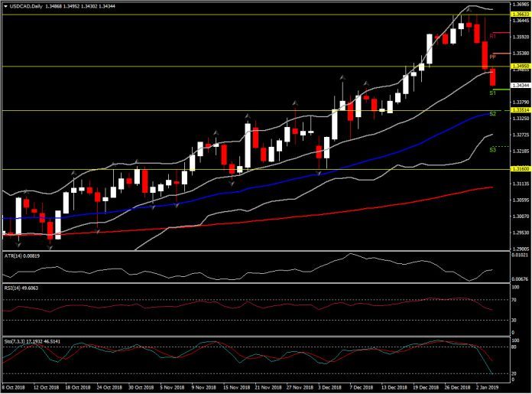Click the 7 Dec 2018 date label
Image resolution: width=532 pixels, height=394 pixels.
[361, 387]
